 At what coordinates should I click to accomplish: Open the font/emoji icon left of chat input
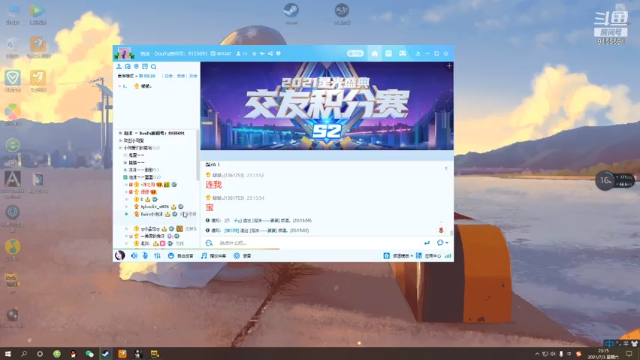(x=209, y=243)
